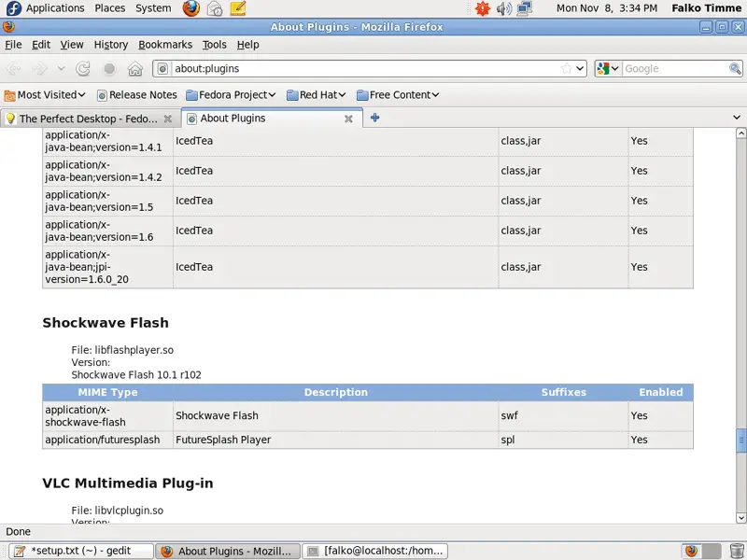Open the Home page button
The height and width of the screenshot is (560, 747).
click(x=135, y=68)
